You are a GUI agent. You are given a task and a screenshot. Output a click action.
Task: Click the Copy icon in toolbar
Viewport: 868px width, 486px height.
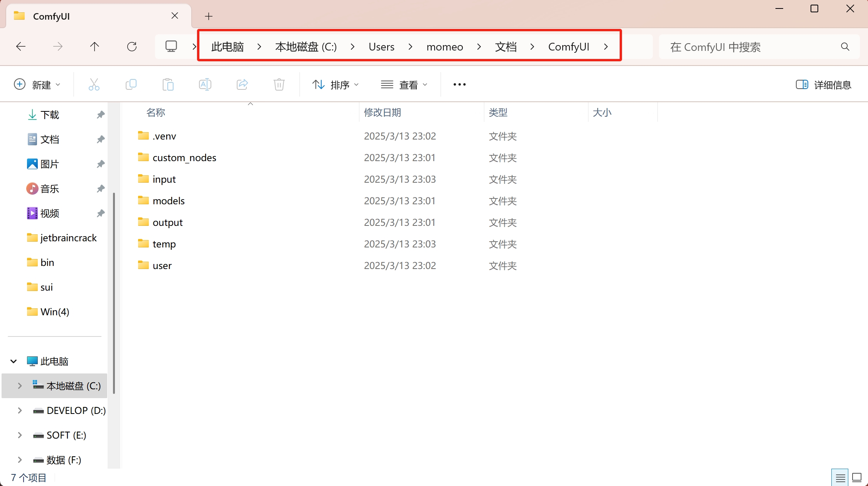pyautogui.click(x=131, y=84)
